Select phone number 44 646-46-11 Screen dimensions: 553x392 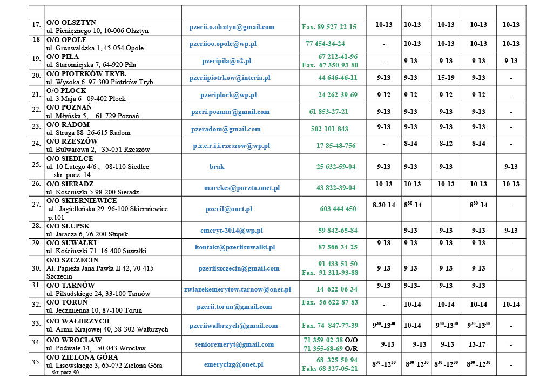coord(338,78)
